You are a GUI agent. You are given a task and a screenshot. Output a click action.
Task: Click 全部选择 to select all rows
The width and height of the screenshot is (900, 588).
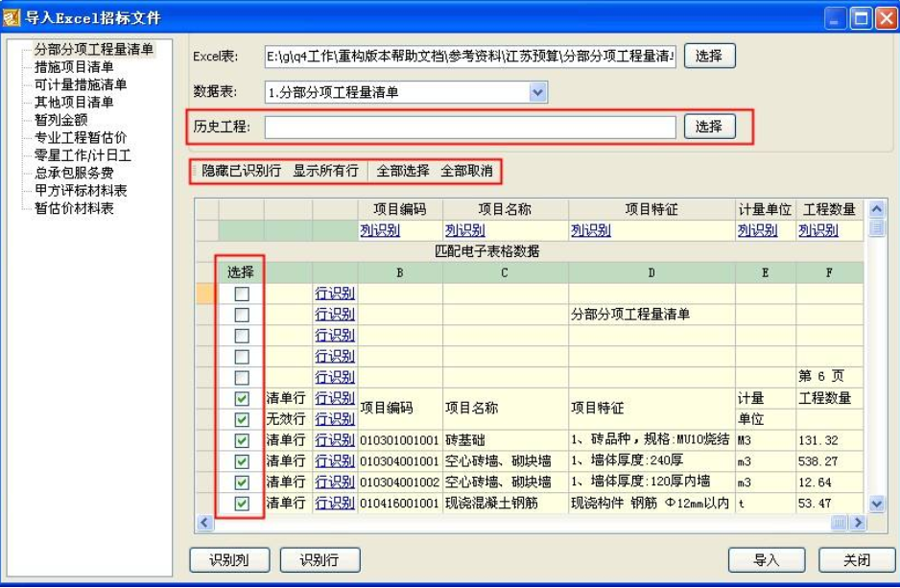tap(403, 171)
